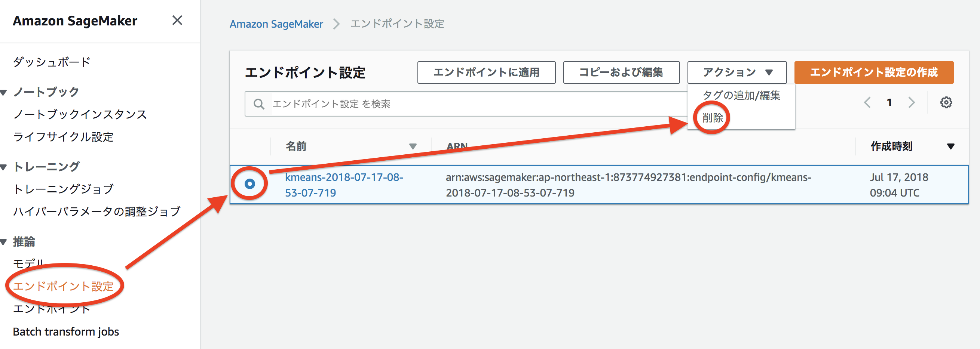The height and width of the screenshot is (349, 980).
Task: Open kmeans-2018-07-17-08-53-07-719 config link
Action: point(344,185)
